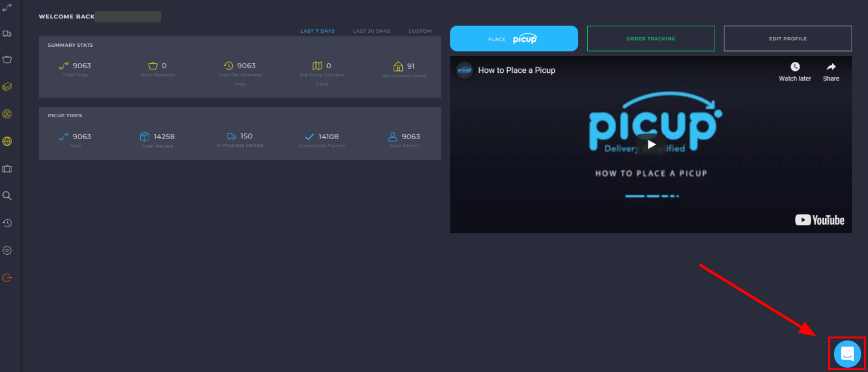Click the 3rd Party Couriers map icon
The image size is (868, 372).
pos(317,66)
